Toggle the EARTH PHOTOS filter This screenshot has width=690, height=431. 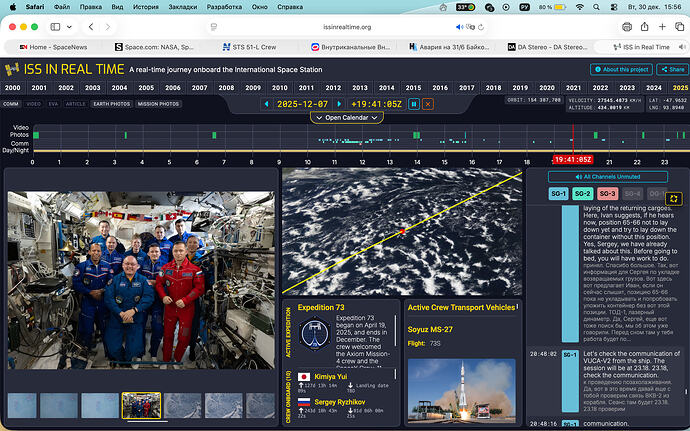(110, 104)
